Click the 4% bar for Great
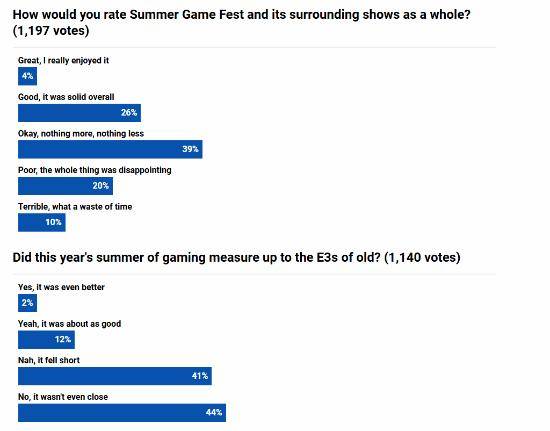Image resolution: width=550 pixels, height=431 pixels. tap(27, 76)
